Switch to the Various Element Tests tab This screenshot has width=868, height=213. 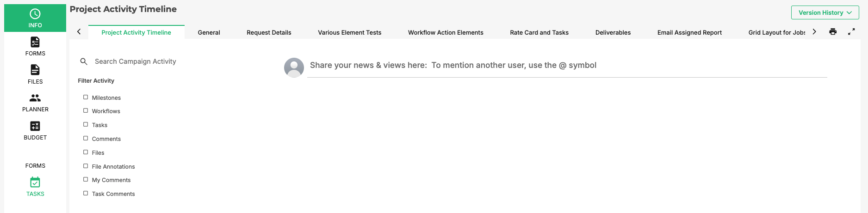coord(349,32)
